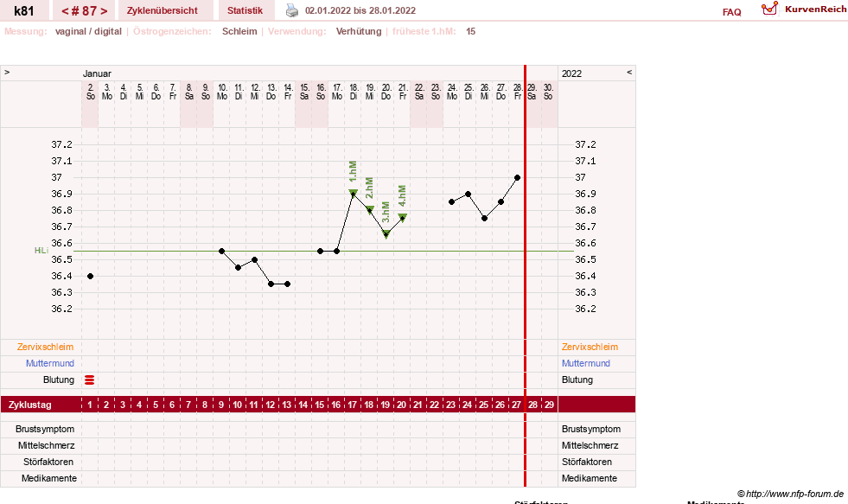The width and height of the screenshot is (848, 504).
Task: Click the left Muttermund row label
Action: click(50, 363)
